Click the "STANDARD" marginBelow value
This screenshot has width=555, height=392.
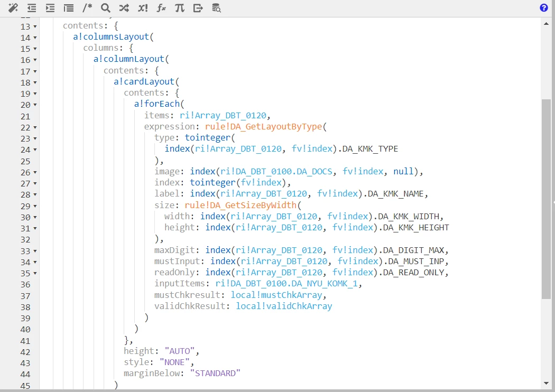[215, 374]
